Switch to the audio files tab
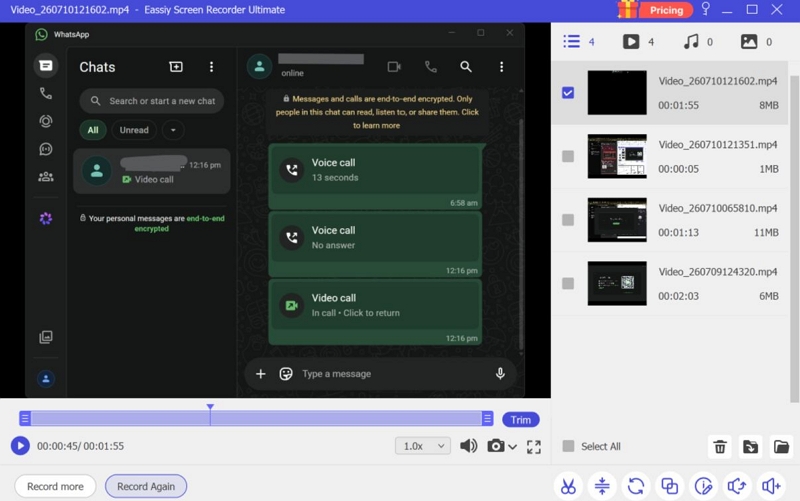The height and width of the screenshot is (501, 800). (x=690, y=41)
